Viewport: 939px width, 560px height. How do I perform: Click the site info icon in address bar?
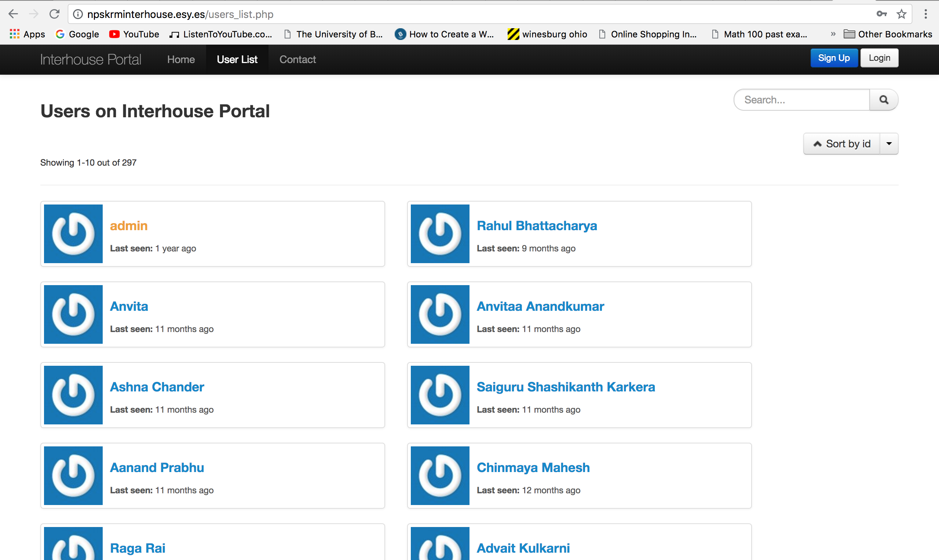(78, 14)
